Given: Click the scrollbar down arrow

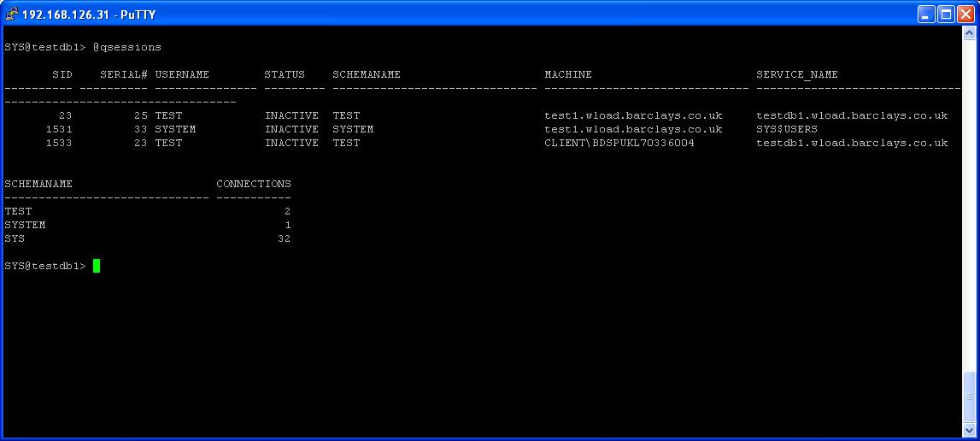Looking at the screenshot, I should tap(969, 430).
